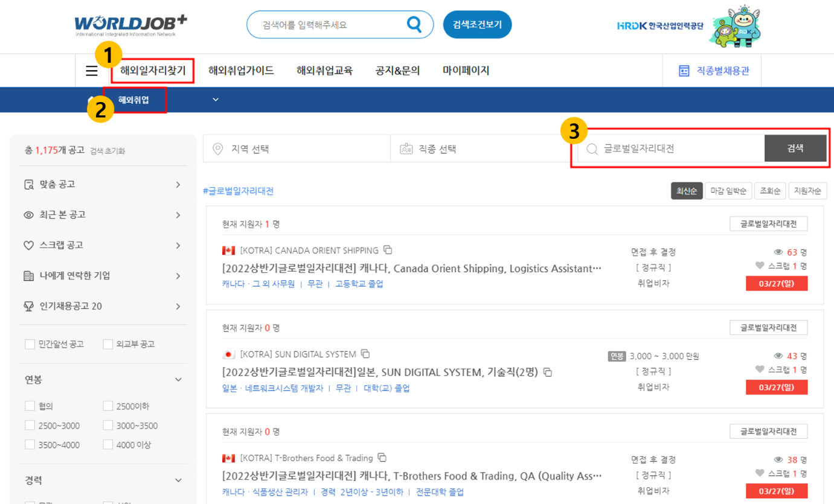Click the dark 검색 button
This screenshot has width=834, height=504.
(795, 148)
